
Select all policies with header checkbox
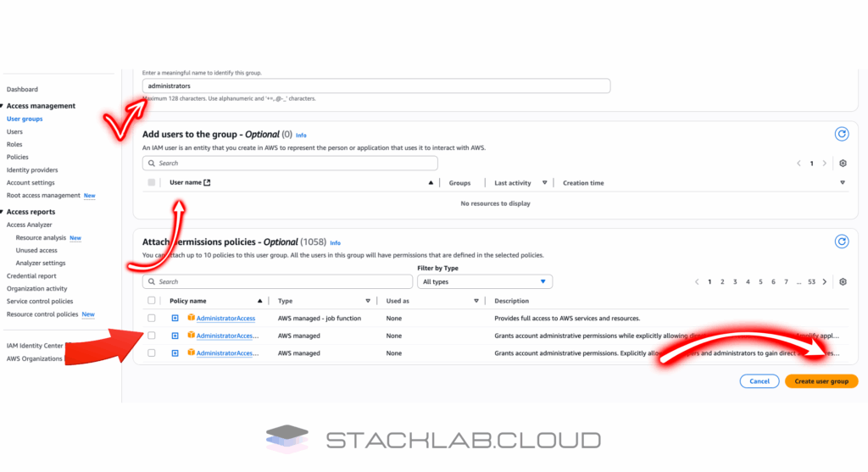(x=152, y=301)
